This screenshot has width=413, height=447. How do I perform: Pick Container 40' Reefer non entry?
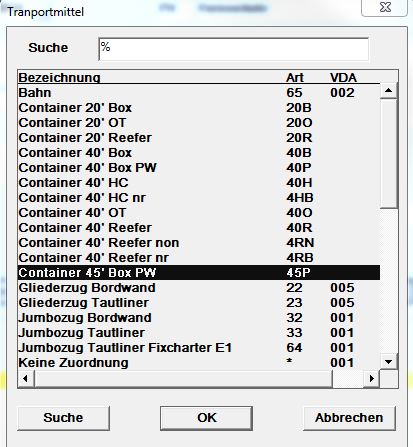point(199,243)
